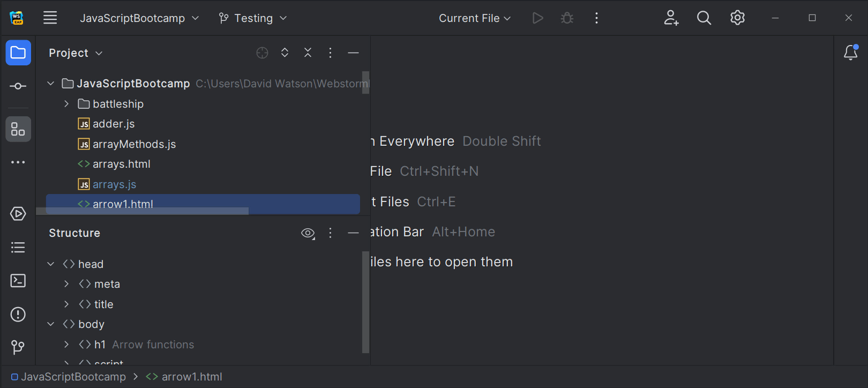Click the Select Opened File crosshair icon
The height and width of the screenshot is (388, 868).
coord(262,53)
